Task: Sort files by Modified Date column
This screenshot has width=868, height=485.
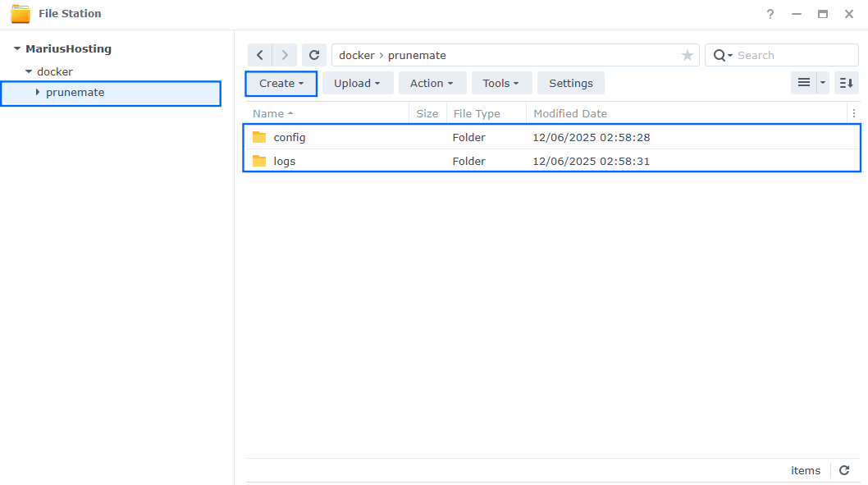Action: (569, 113)
